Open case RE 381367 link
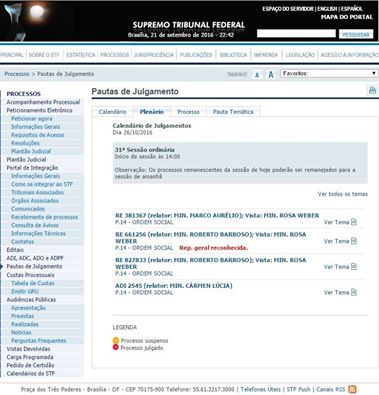 point(217,216)
